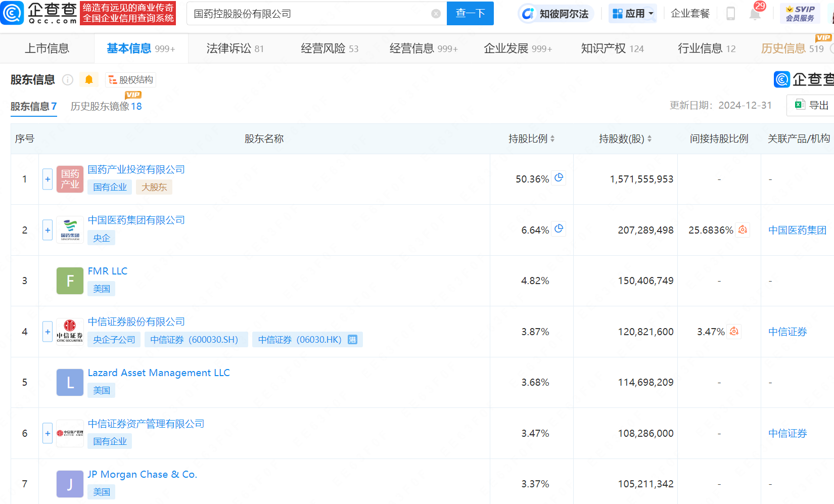Switch to 历史信息 VIP tab
Image resolution: width=834 pixels, height=504 pixels.
793,49
